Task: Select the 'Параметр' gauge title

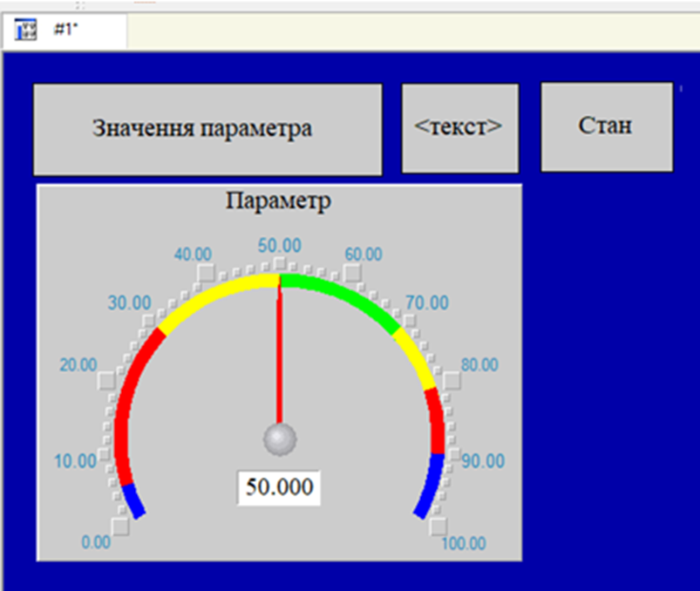Action: 278,201
